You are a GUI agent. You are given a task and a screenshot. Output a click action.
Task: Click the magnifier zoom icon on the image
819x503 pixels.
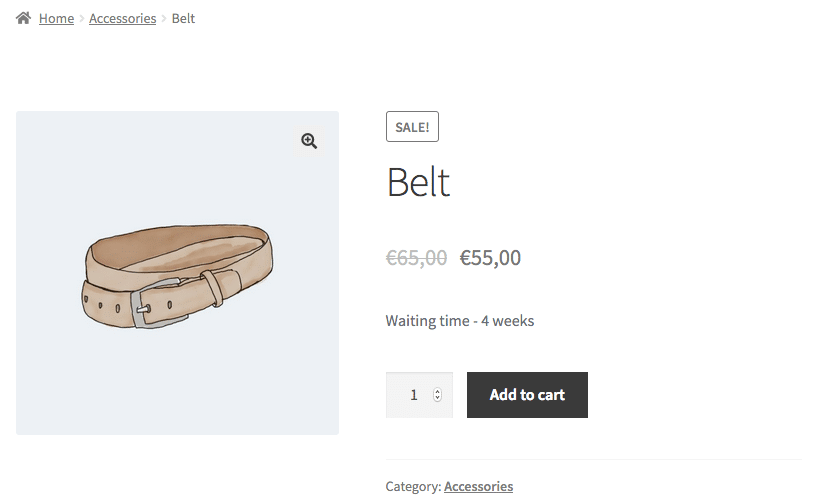tap(309, 141)
